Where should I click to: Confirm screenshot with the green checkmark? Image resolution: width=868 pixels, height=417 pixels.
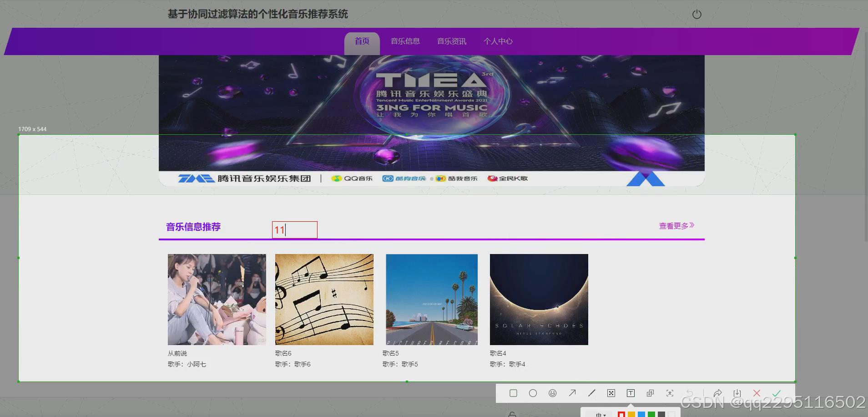[x=776, y=393]
